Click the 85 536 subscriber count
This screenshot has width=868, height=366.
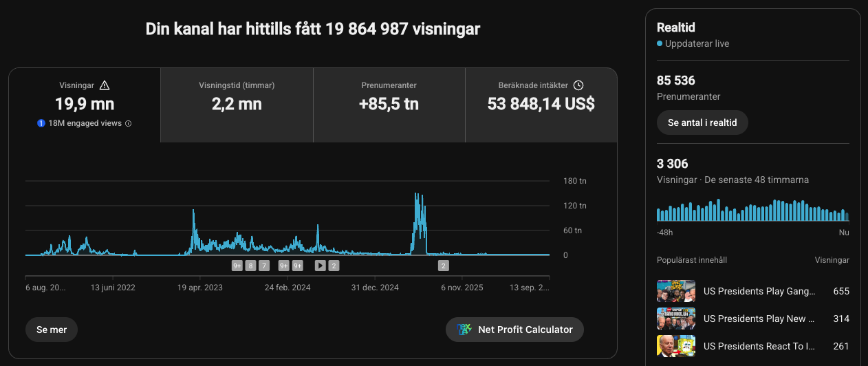tap(676, 80)
